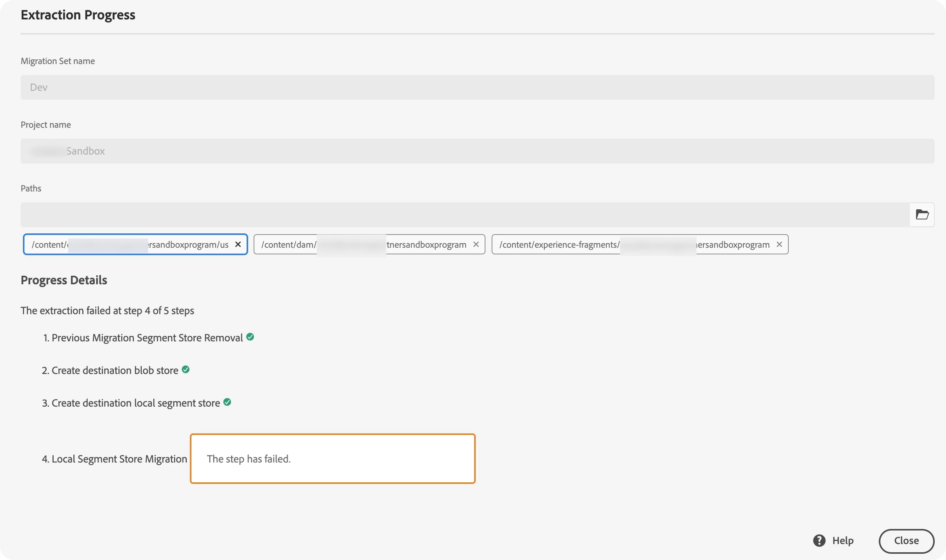This screenshot has width=946, height=560.
Task: Remove the /content/...sandboxprogram/us path tag
Action: point(238,244)
